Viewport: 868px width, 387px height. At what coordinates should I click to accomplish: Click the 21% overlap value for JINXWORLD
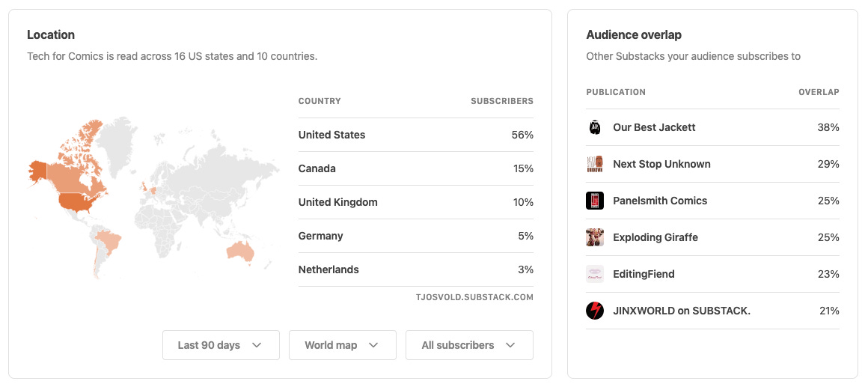829,311
